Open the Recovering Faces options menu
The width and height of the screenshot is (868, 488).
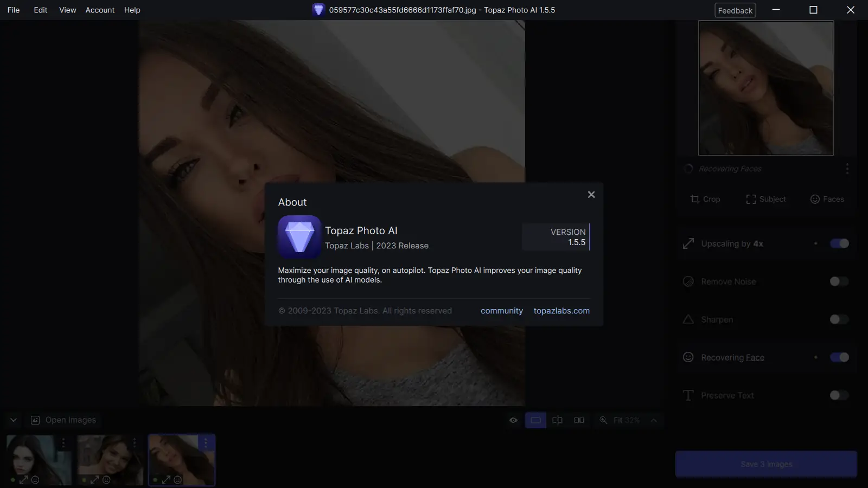click(x=847, y=169)
